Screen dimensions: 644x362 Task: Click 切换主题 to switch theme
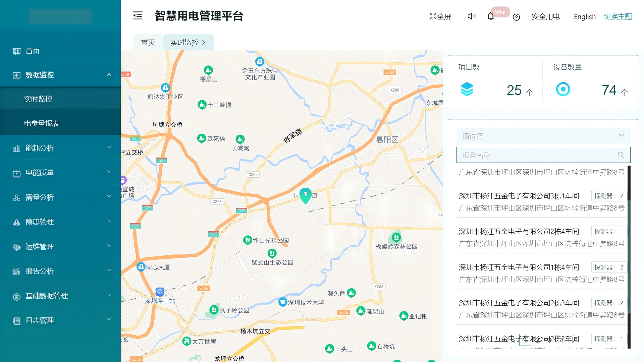618,16
